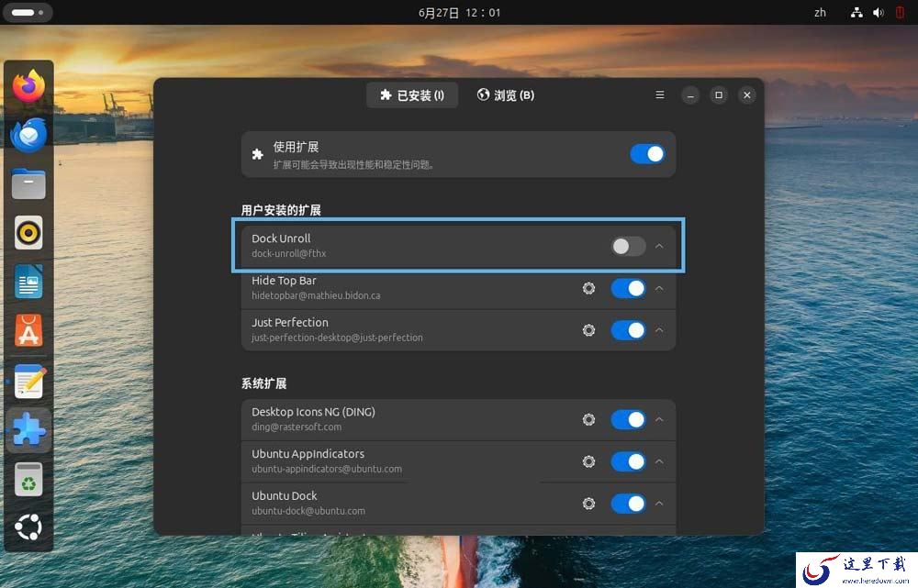
Task: Select the Dock Unroll extension name
Action: coord(281,239)
